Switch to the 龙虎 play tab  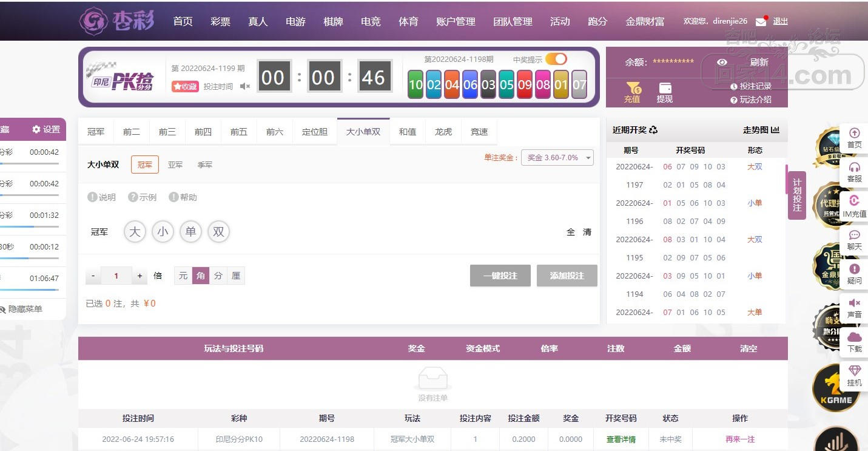pos(443,132)
